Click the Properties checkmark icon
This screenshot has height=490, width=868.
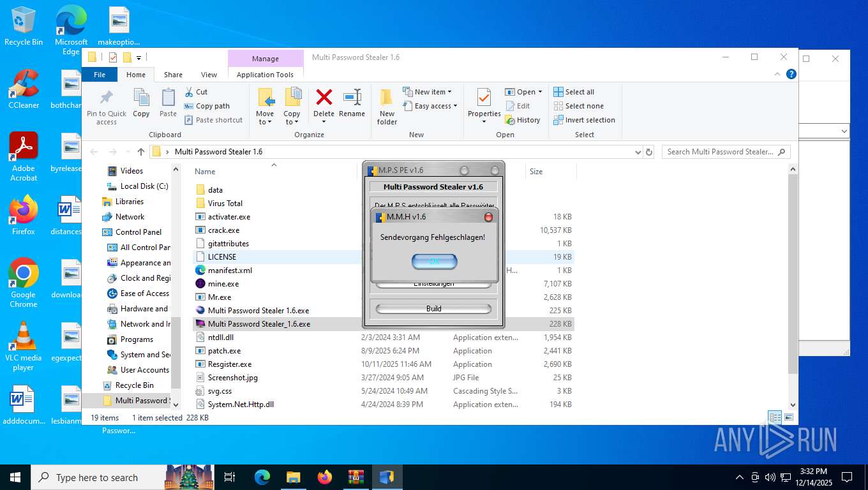[x=484, y=98]
